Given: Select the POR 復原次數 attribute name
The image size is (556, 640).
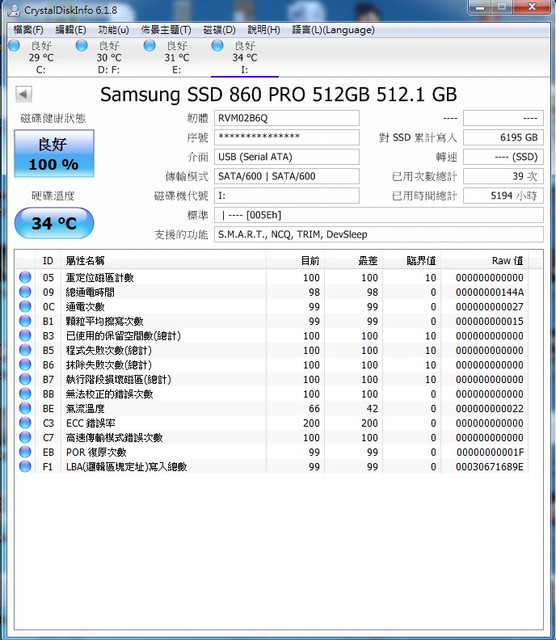Looking at the screenshot, I should click(96, 452).
